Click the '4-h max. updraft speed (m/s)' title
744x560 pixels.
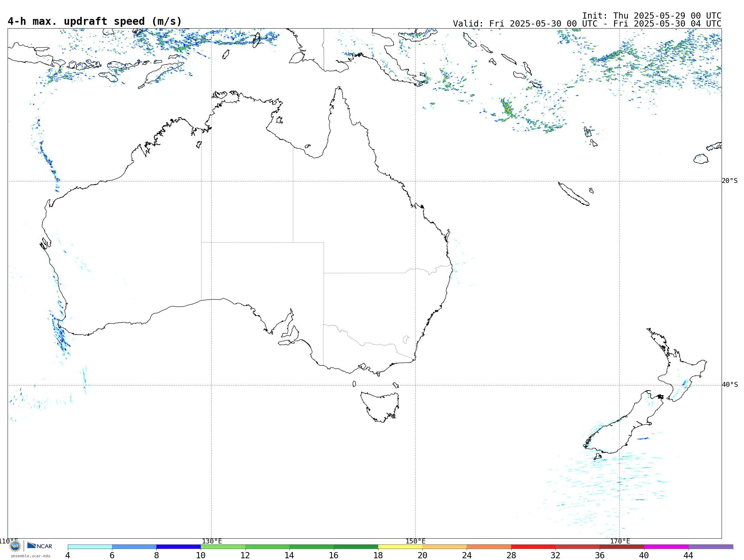coord(95,21)
